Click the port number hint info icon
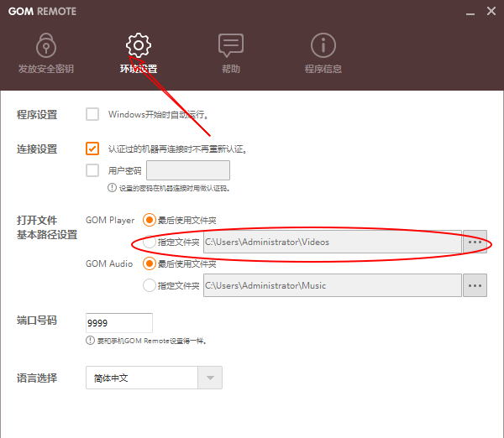Image resolution: width=504 pixels, height=438 pixels. tap(90, 341)
